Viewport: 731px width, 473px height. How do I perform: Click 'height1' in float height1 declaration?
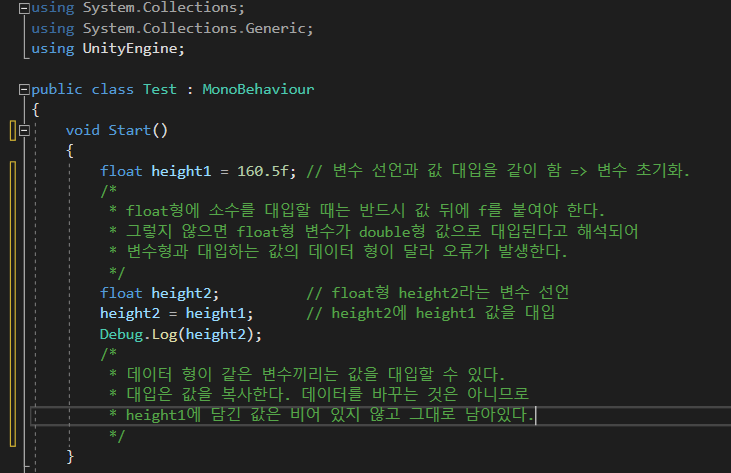pyautogui.click(x=181, y=171)
